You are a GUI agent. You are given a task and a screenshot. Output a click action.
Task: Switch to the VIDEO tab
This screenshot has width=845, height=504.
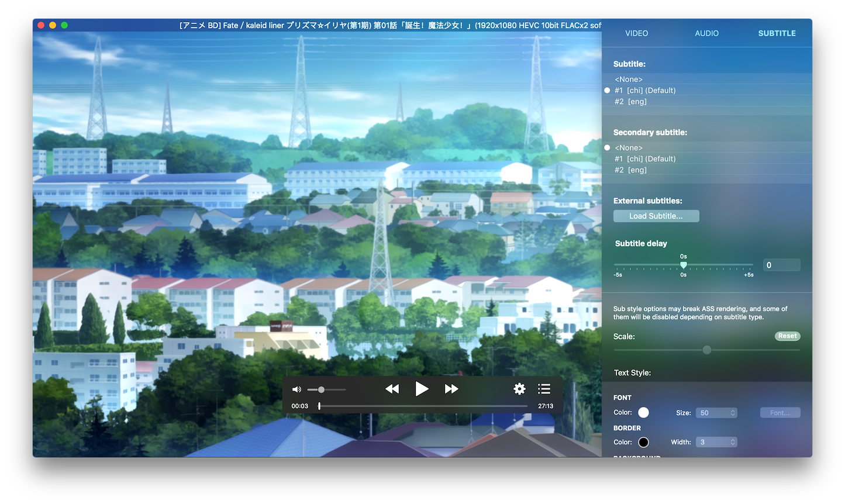coord(636,33)
